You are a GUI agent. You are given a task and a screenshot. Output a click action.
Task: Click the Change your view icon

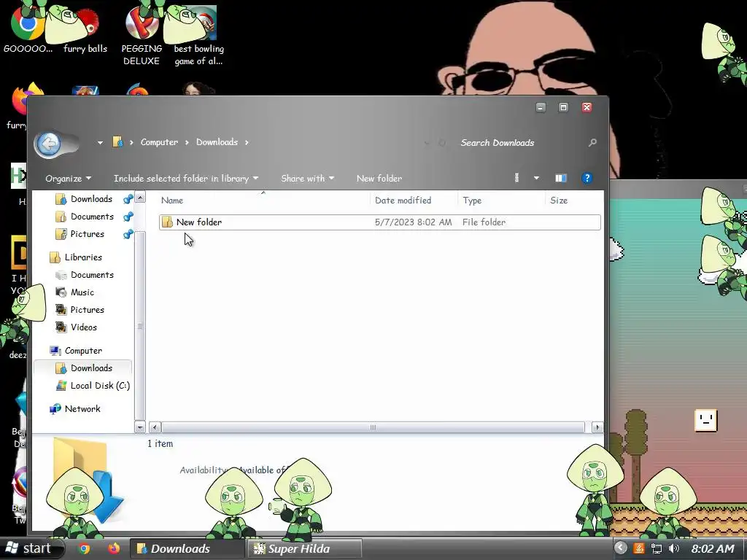tap(517, 178)
